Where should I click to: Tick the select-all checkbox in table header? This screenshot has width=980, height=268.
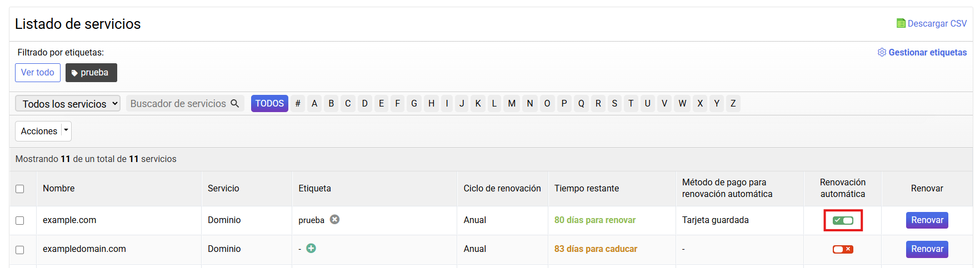click(x=20, y=189)
